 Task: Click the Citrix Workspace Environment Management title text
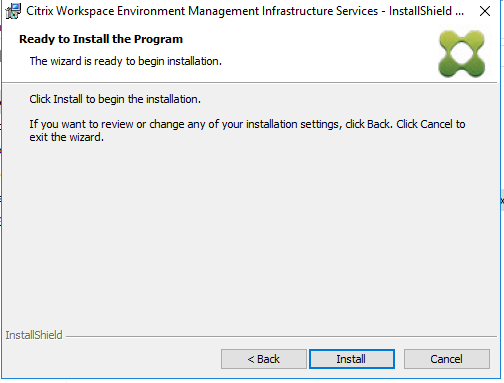pos(202,11)
